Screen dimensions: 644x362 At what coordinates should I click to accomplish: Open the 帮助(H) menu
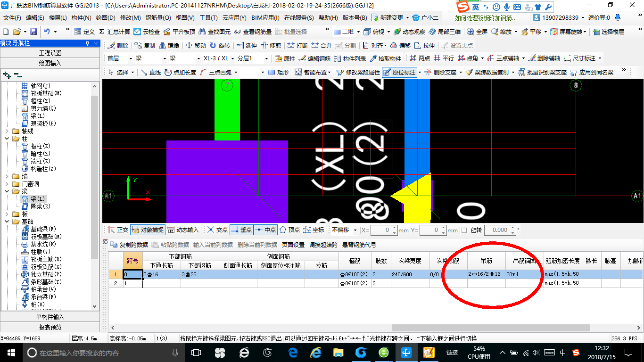(x=328, y=18)
